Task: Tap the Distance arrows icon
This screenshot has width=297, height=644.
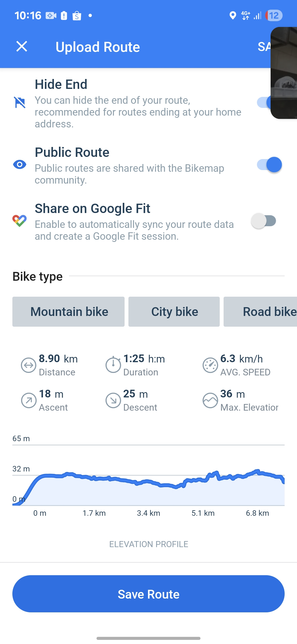Action: coord(29,365)
